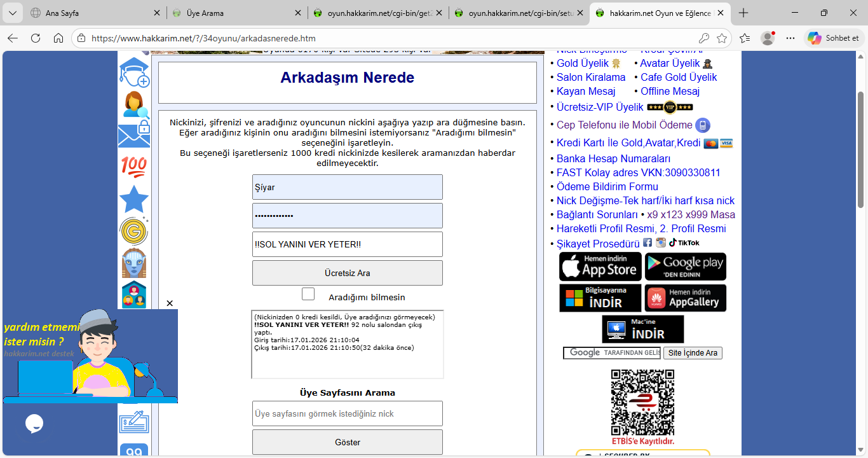
Task: Switch to the Üye Arama tab
Action: [x=236, y=13]
